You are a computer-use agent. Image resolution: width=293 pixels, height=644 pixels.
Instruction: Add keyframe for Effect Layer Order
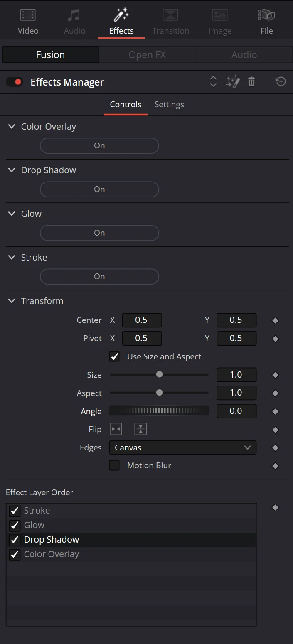click(275, 508)
